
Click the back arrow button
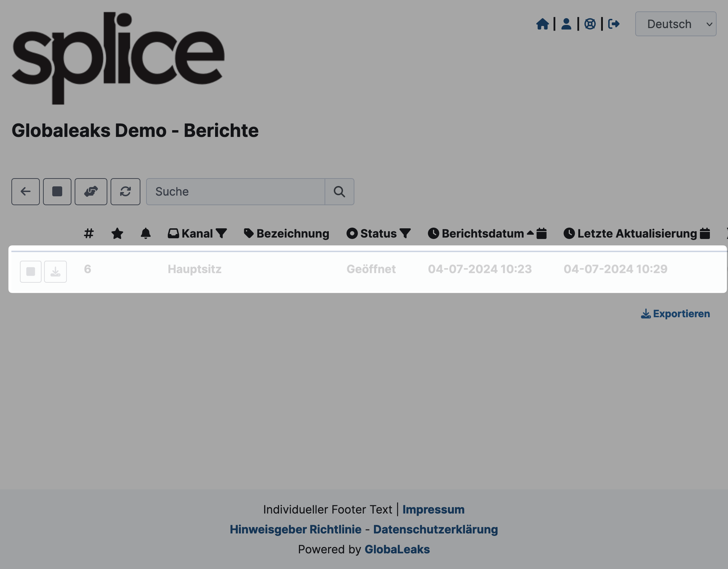click(x=26, y=192)
